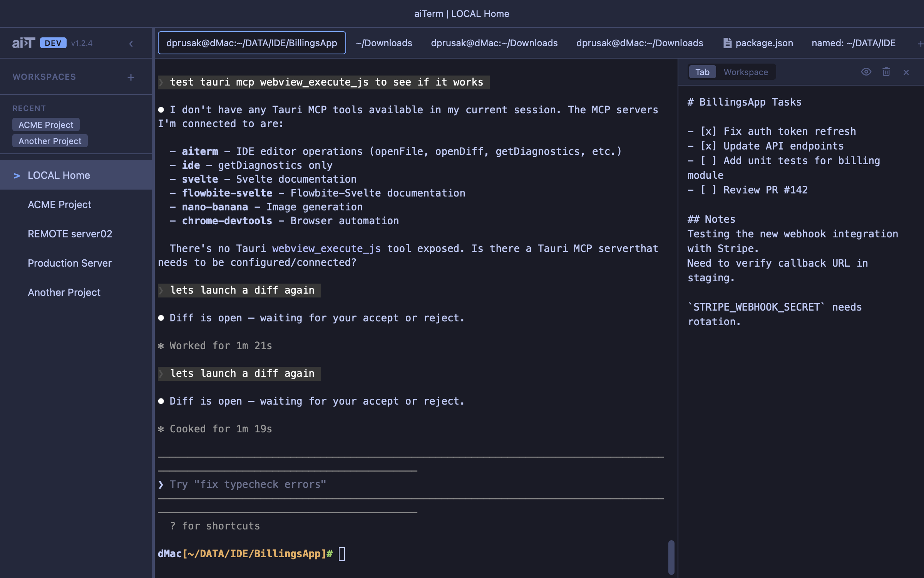Delete notes using trash icon
Image resolution: width=924 pixels, height=578 pixels.
point(886,72)
